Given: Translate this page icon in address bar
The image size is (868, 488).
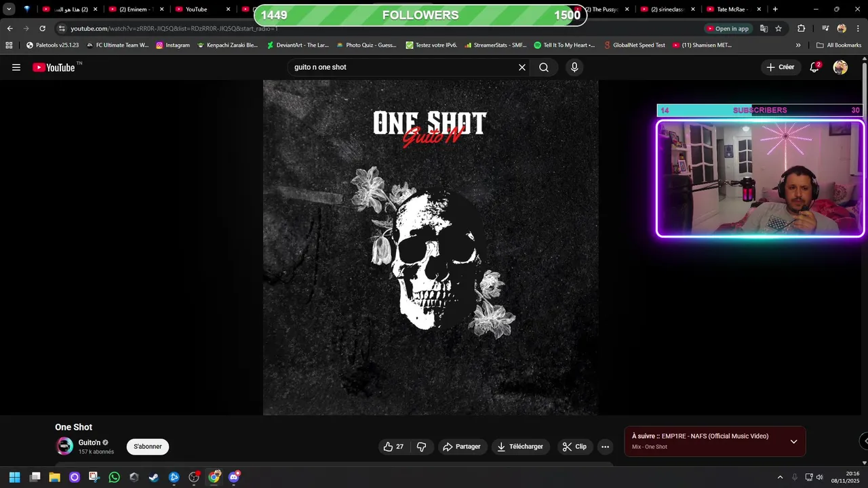Looking at the screenshot, I should [x=764, y=28].
